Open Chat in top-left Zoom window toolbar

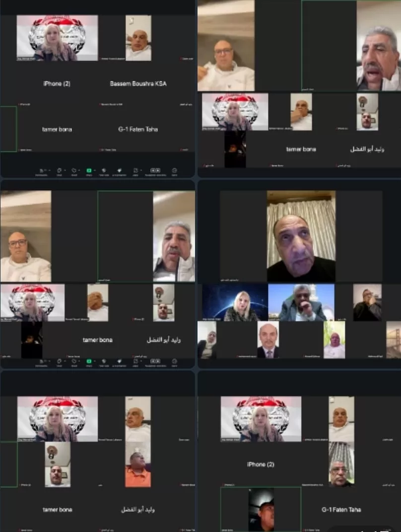(59, 170)
